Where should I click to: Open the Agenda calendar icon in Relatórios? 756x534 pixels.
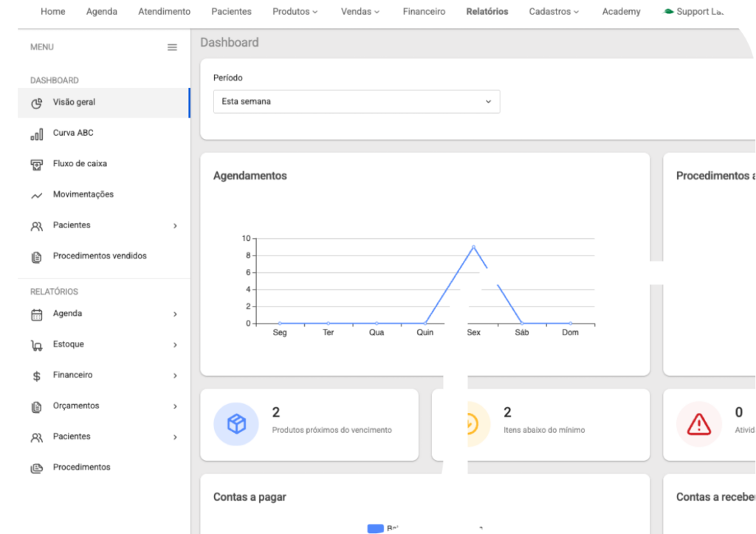(36, 314)
